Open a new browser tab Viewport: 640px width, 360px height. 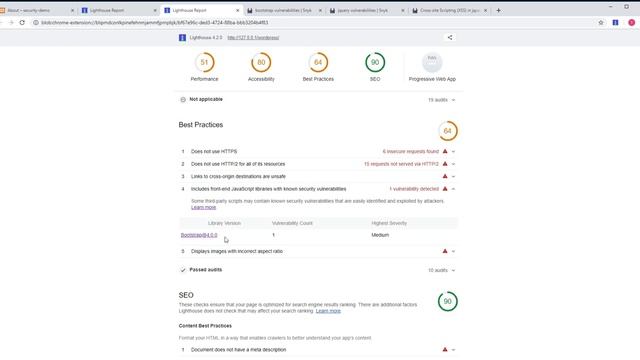[498, 11]
